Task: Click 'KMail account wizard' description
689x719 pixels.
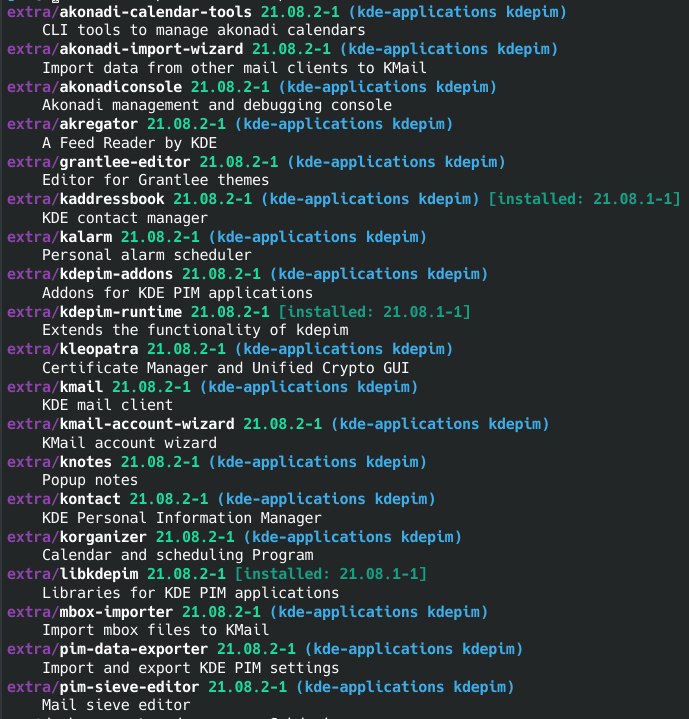Action: (129, 442)
